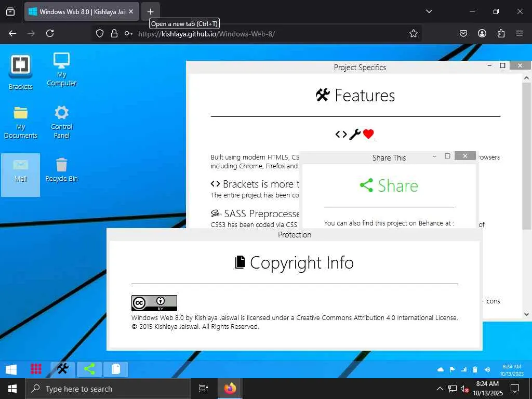Open the Mail desktop icon
This screenshot has height=399, width=532.
(20, 175)
